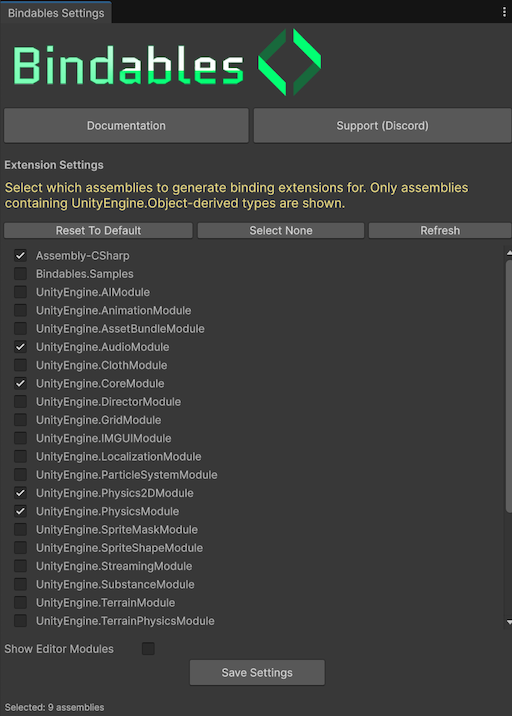Viewport: 512px width, 716px height.
Task: Disable UnityEngine.PhysicsModule checkbox
Action: [x=20, y=511]
